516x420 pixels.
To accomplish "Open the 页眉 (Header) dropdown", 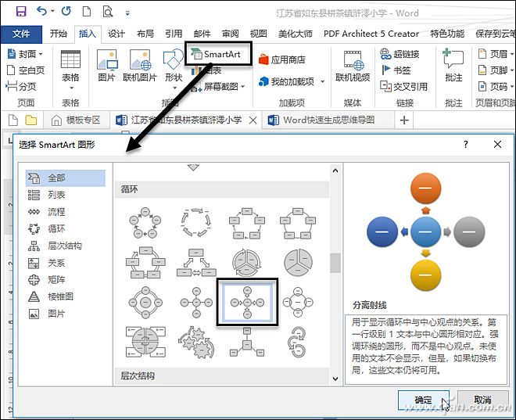I will point(496,54).
